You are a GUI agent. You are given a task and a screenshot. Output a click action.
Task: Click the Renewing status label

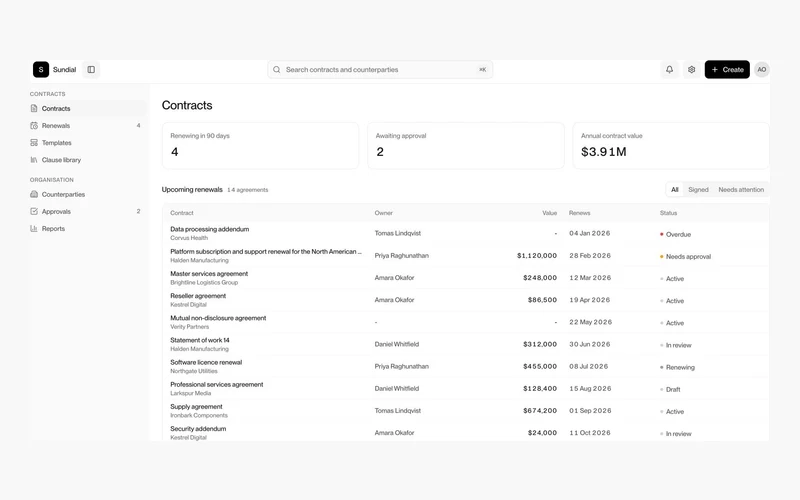(680, 367)
